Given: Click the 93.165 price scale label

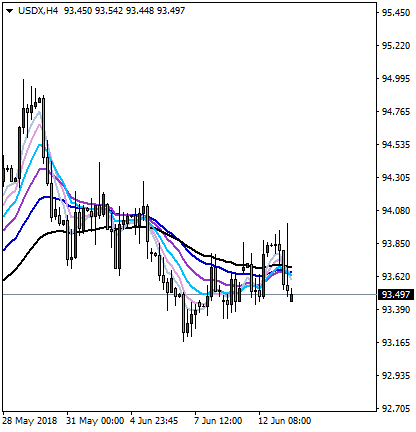Looking at the screenshot, I should point(396,343).
